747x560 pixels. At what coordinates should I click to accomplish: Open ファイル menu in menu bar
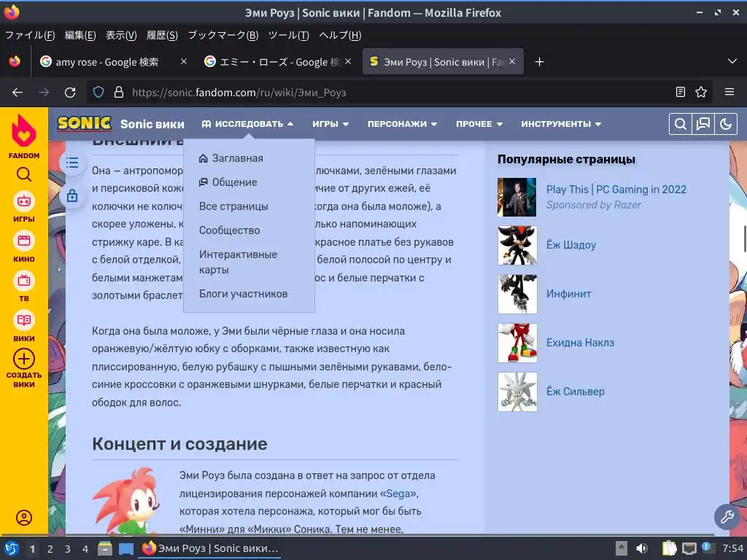tap(30, 35)
